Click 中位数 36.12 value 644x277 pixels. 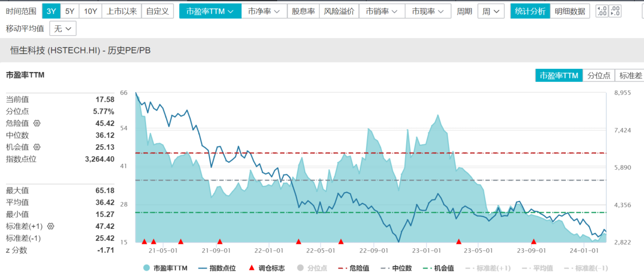click(105, 135)
